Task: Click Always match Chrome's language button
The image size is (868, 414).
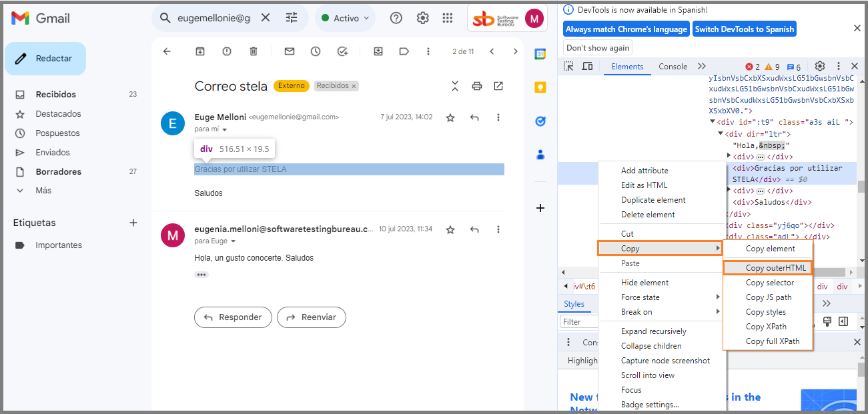Action: coord(626,29)
